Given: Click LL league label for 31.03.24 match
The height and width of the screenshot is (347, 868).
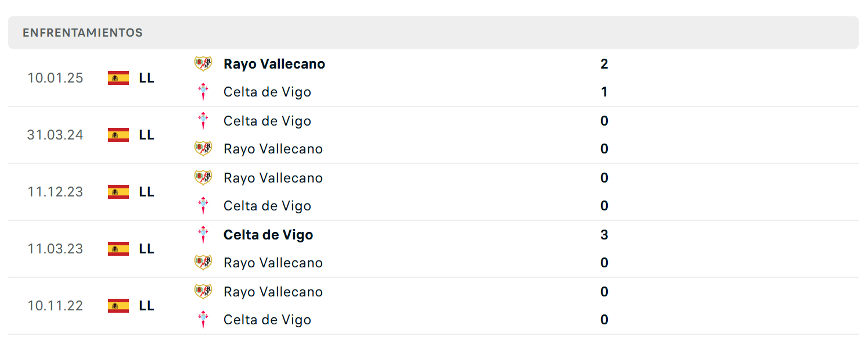Looking at the screenshot, I should pos(147,135).
